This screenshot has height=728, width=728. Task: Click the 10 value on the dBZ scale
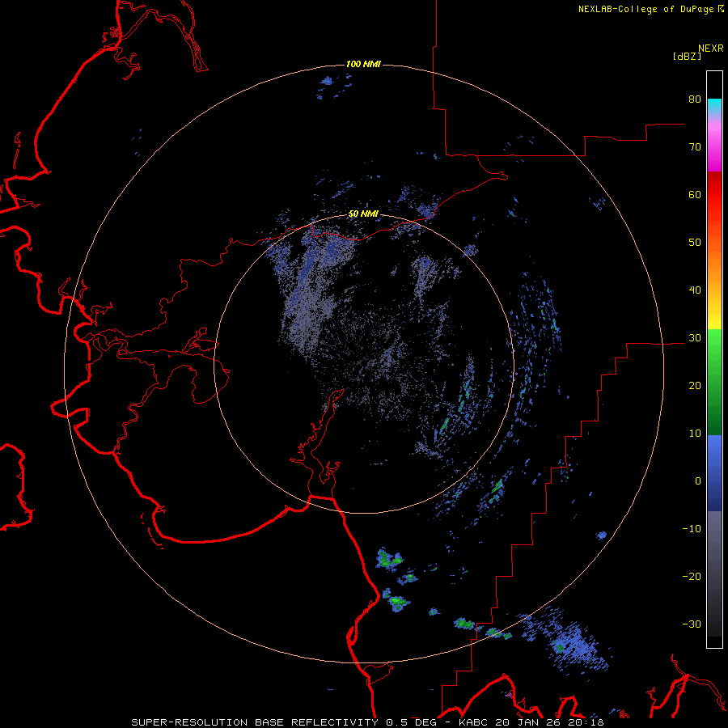click(x=695, y=434)
